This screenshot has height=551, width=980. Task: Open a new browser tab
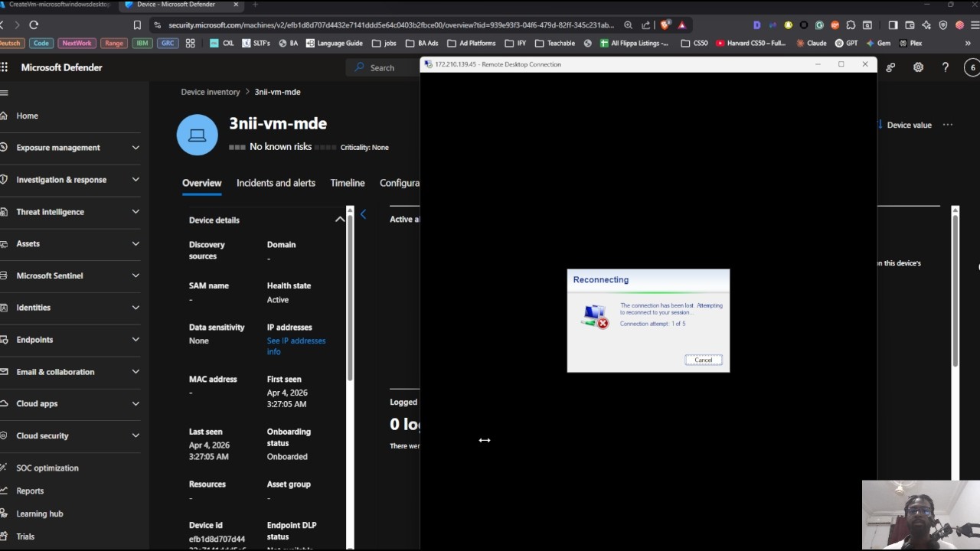255,5
